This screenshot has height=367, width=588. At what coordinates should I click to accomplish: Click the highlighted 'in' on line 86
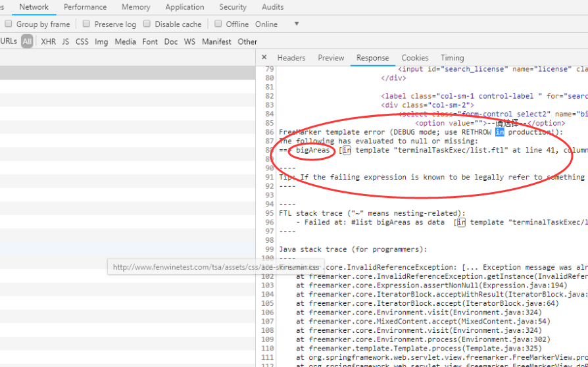tap(500, 132)
